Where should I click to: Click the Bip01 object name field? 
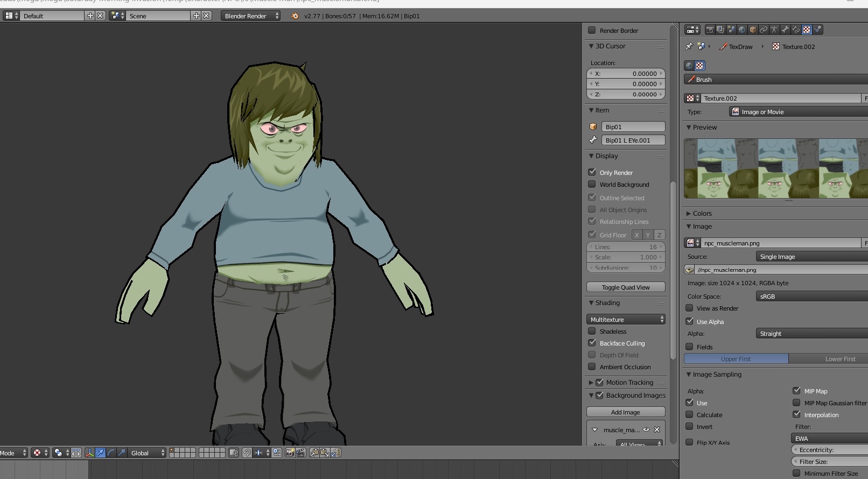pos(633,126)
